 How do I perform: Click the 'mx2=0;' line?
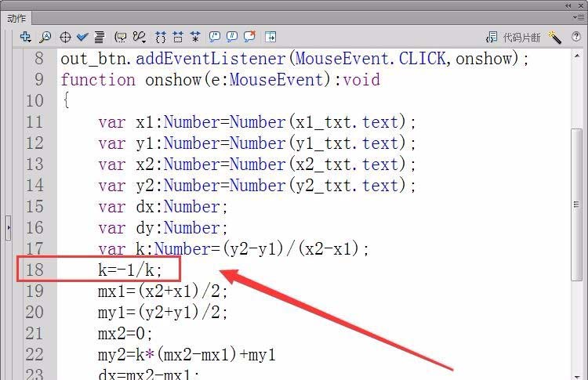pos(125,333)
